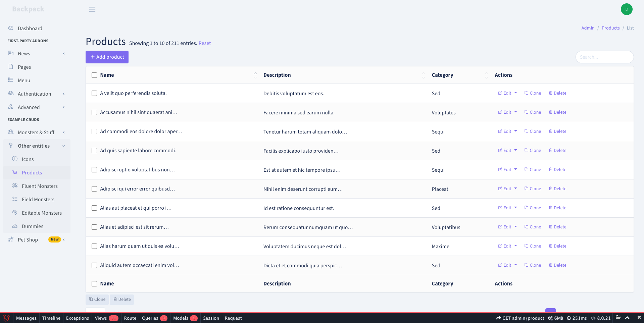Open Admin breadcrumb link
The height and width of the screenshot is (323, 644).
(588, 28)
